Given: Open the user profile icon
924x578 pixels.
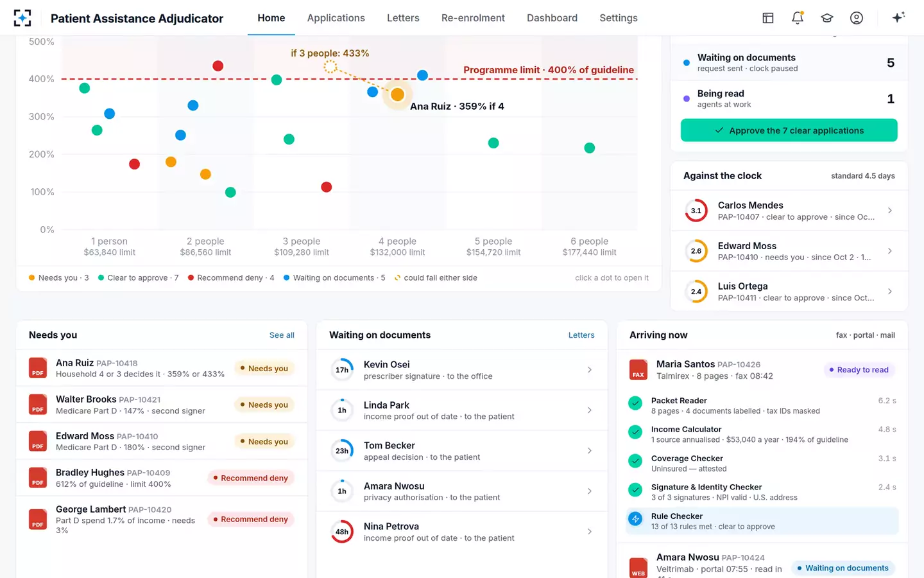Looking at the screenshot, I should [857, 18].
